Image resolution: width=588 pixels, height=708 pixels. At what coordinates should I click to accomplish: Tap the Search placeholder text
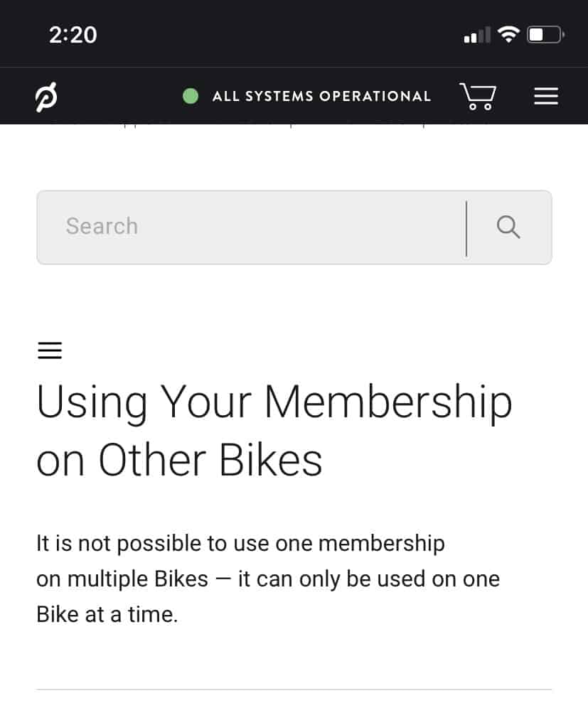[102, 226]
